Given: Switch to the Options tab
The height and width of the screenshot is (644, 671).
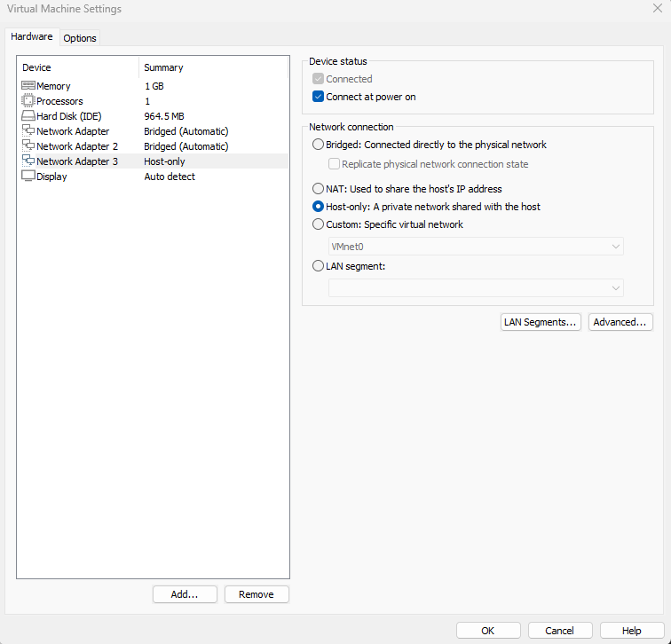Looking at the screenshot, I should [80, 38].
